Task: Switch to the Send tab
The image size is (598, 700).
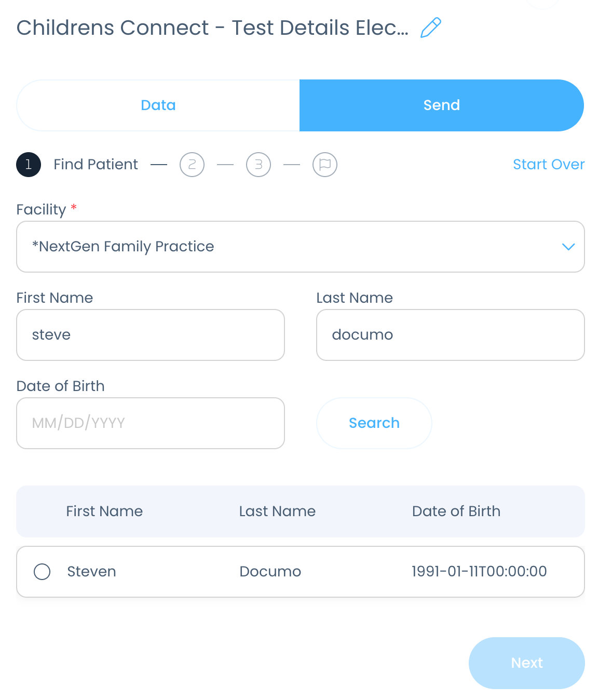Action: click(441, 105)
